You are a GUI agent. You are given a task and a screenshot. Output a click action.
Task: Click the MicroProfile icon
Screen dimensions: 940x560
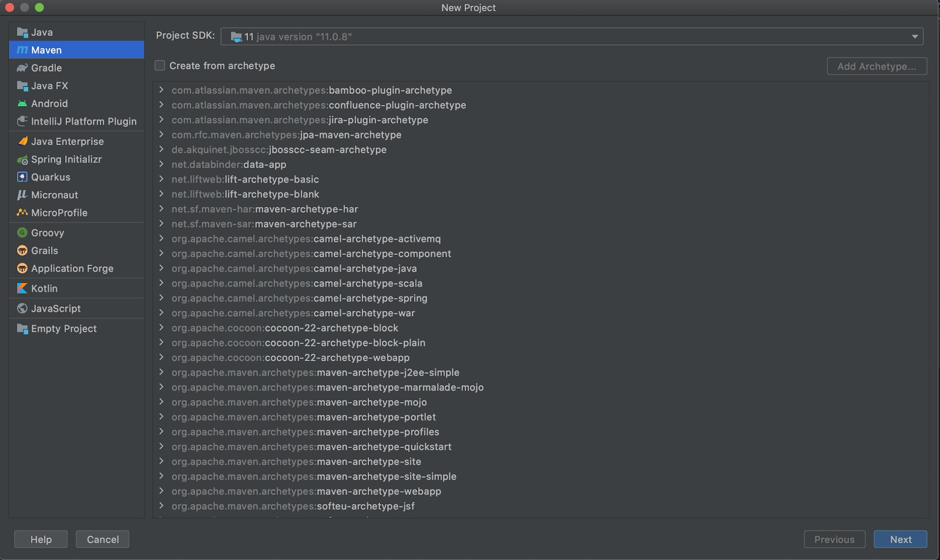[x=22, y=212]
